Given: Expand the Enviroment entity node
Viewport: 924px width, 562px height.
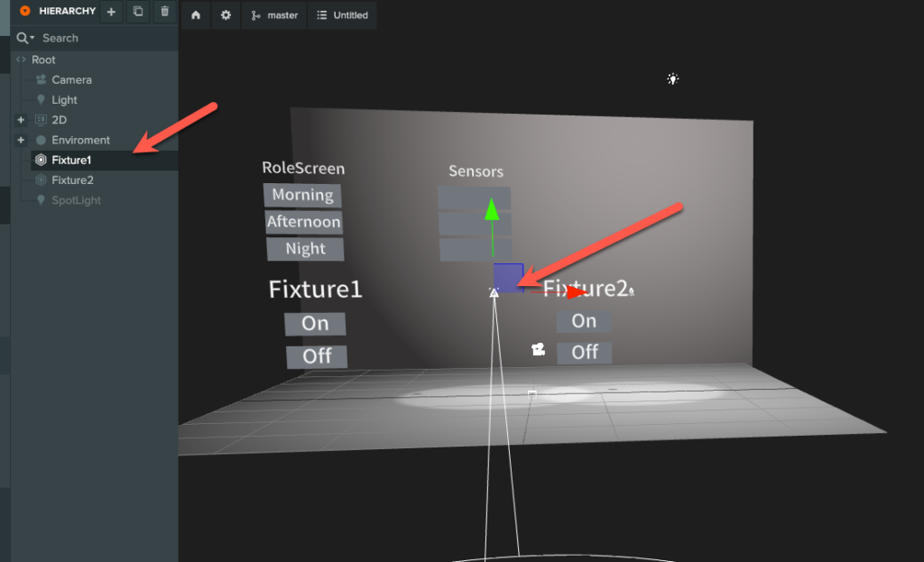Looking at the screenshot, I should click(x=21, y=140).
